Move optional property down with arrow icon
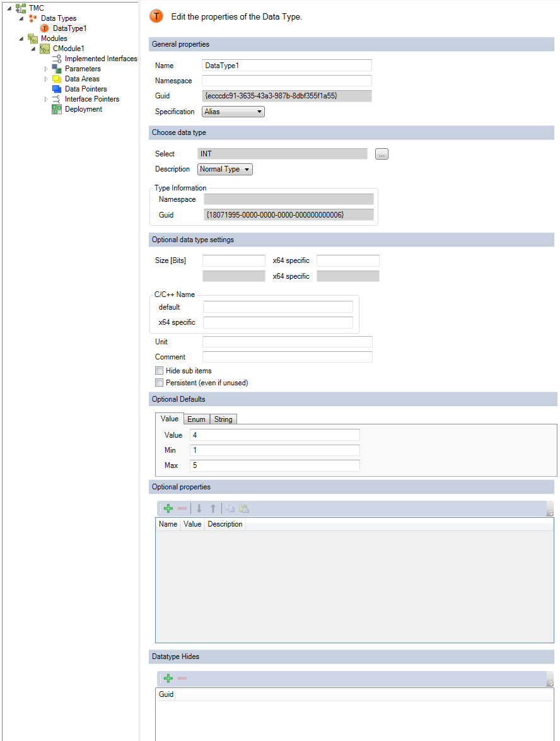Screen dimensions: 560x741 click(199, 508)
